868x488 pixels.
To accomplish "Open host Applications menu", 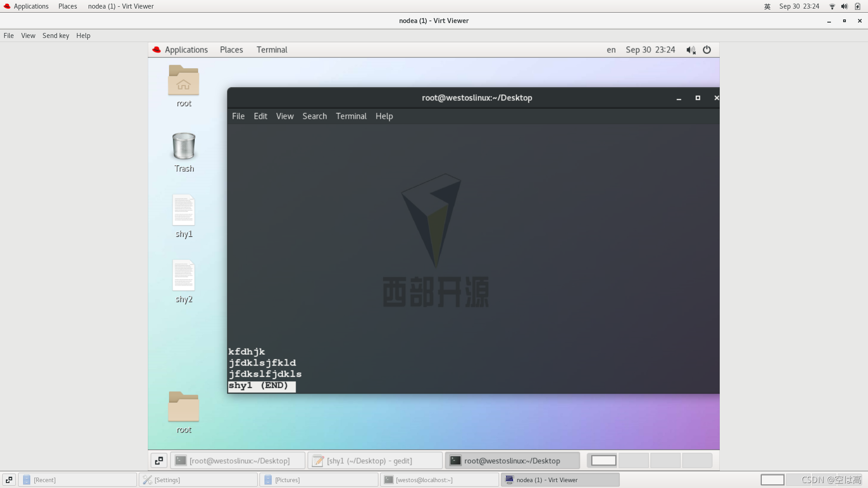I will (x=31, y=6).
